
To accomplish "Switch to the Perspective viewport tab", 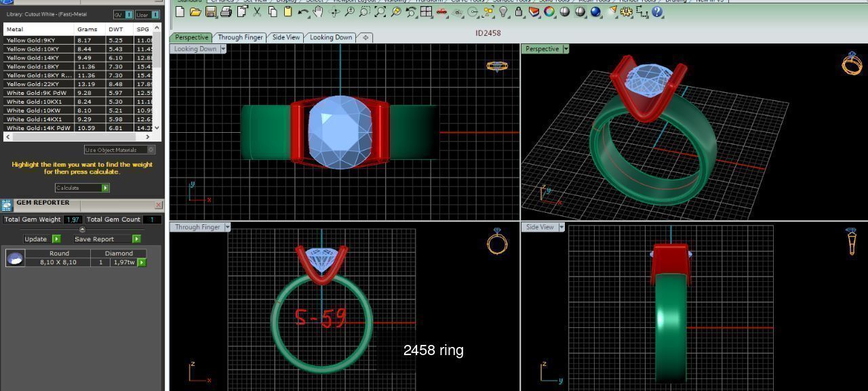I will 191,37.
